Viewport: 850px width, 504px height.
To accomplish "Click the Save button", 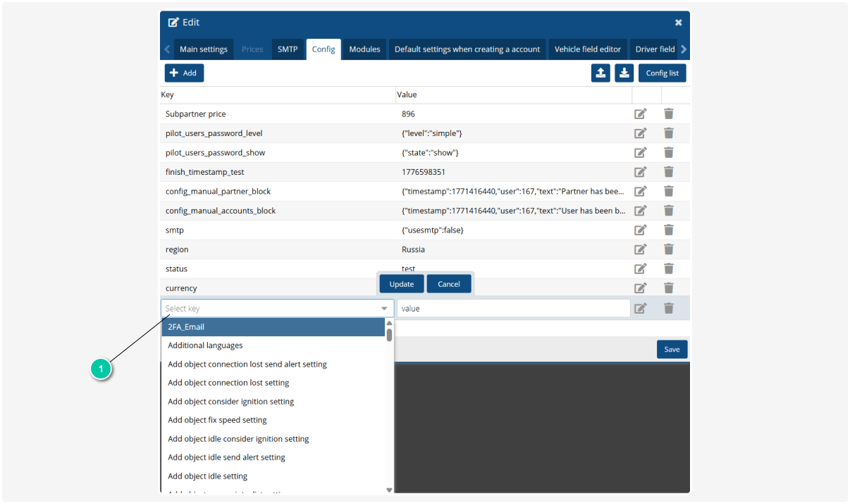I will pos(672,349).
